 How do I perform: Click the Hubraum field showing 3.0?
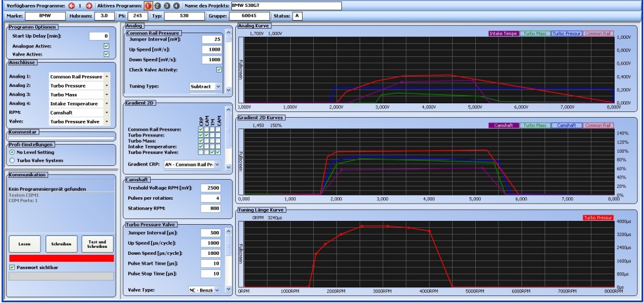[x=105, y=16]
